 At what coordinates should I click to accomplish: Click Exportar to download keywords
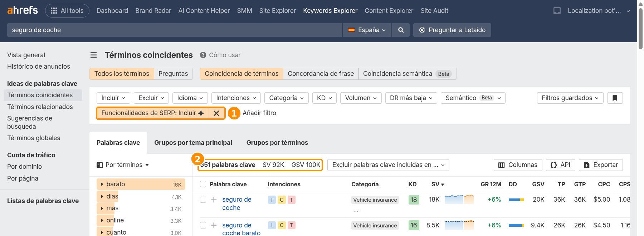click(601, 165)
